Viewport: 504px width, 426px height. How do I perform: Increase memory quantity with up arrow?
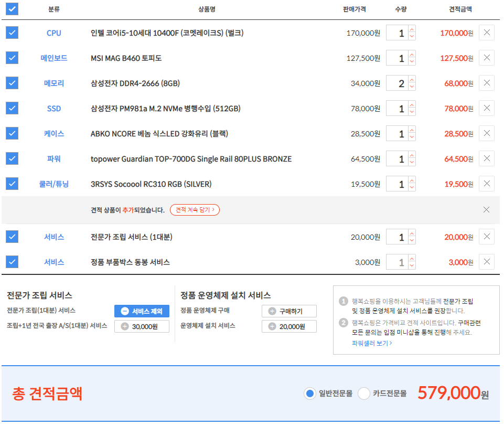412,79
